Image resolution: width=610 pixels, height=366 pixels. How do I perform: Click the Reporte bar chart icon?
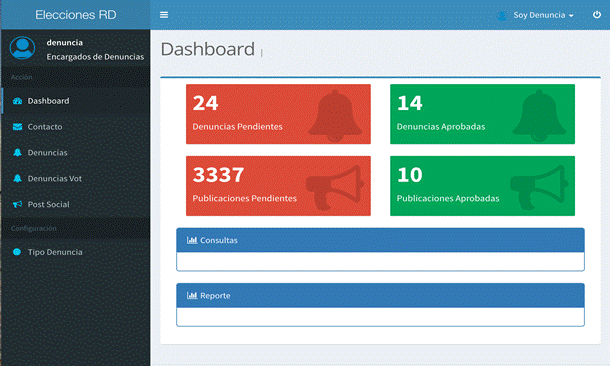click(192, 296)
